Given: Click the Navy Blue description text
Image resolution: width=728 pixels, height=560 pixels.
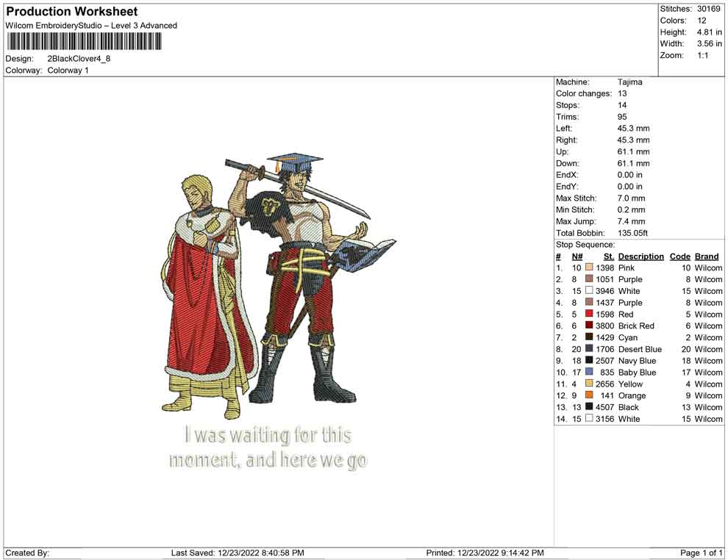Looking at the screenshot, I should [x=638, y=361].
